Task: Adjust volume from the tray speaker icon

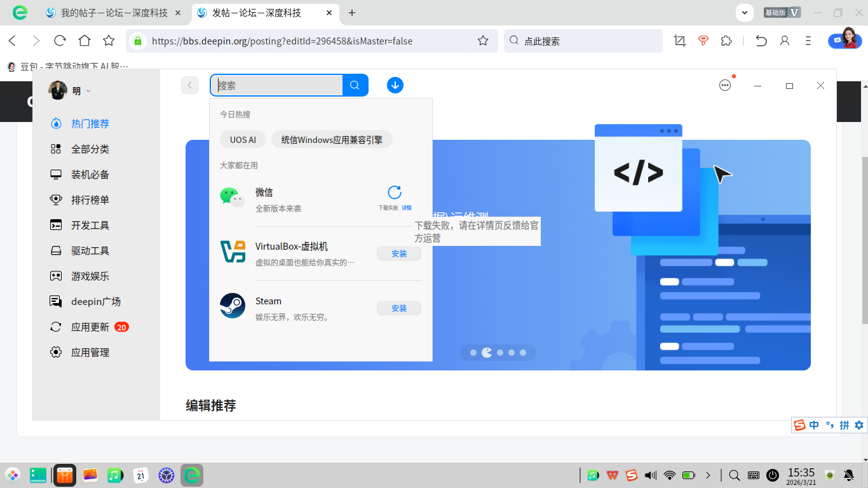Action: tap(651, 475)
